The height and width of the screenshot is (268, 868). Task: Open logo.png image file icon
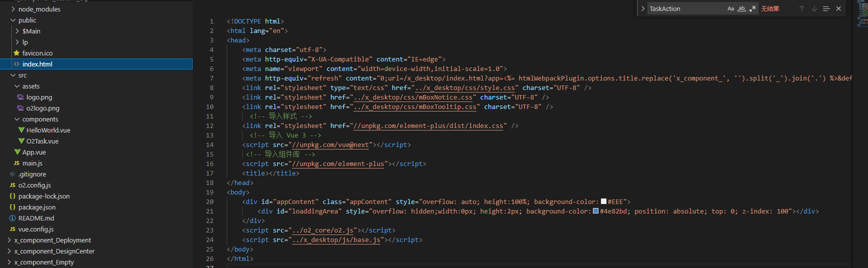tap(20, 97)
